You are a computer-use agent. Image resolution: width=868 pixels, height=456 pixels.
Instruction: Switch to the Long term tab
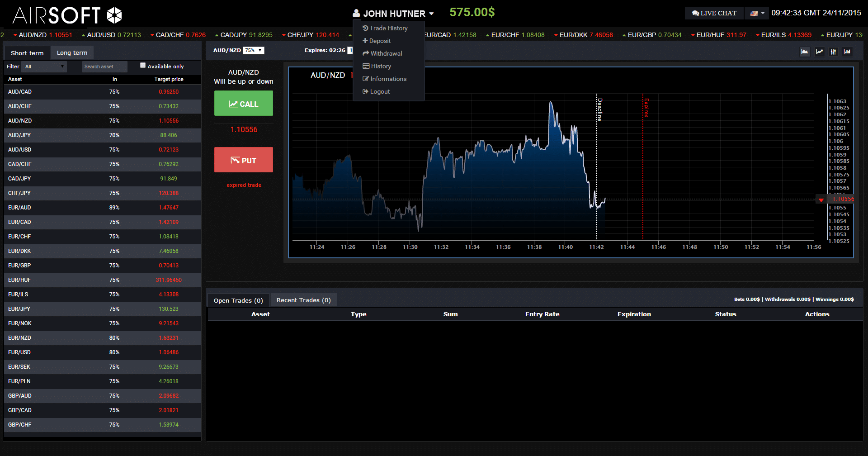coord(72,52)
